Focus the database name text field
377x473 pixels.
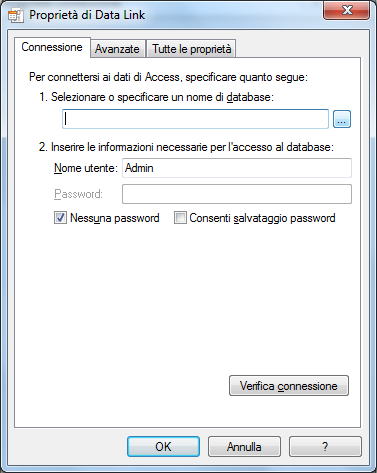[x=195, y=119]
